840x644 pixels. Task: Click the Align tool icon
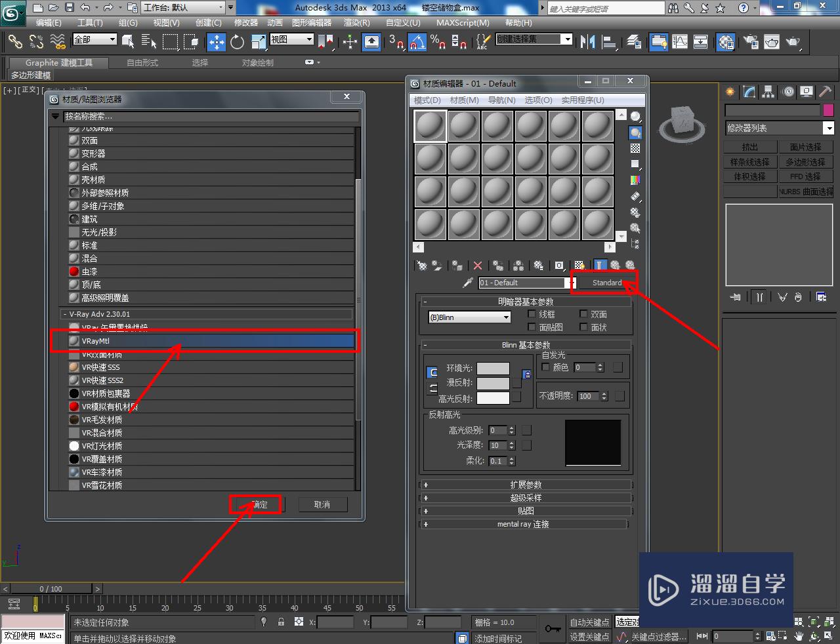pos(610,42)
